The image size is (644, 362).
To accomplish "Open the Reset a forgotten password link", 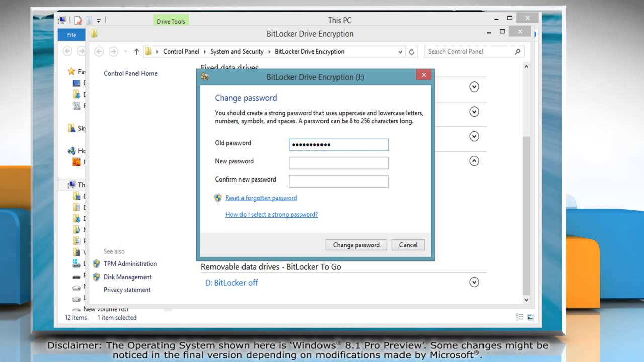I will (x=261, y=198).
